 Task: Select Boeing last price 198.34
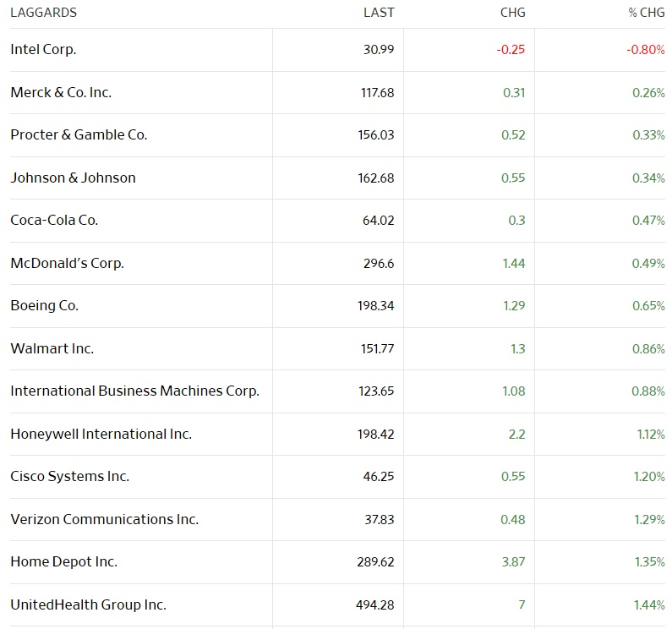click(376, 305)
